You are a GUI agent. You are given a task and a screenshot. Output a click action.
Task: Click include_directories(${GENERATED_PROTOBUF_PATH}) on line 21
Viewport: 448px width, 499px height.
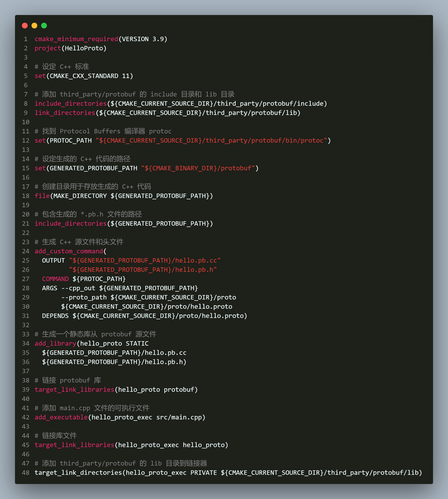tap(124, 224)
